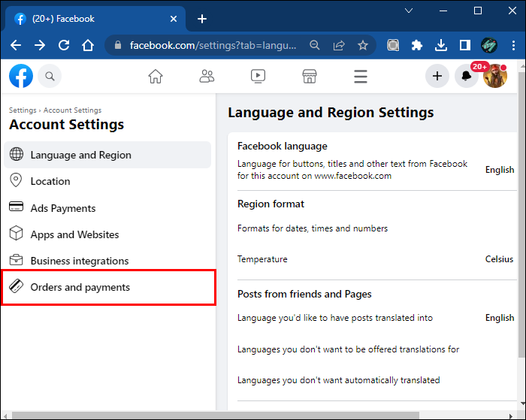This screenshot has height=420, width=526.
Task: Select Apps and Websites option
Action: point(74,234)
